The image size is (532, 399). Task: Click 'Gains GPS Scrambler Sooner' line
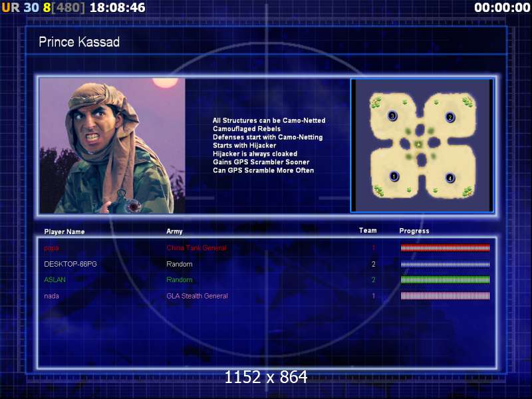tap(261, 162)
